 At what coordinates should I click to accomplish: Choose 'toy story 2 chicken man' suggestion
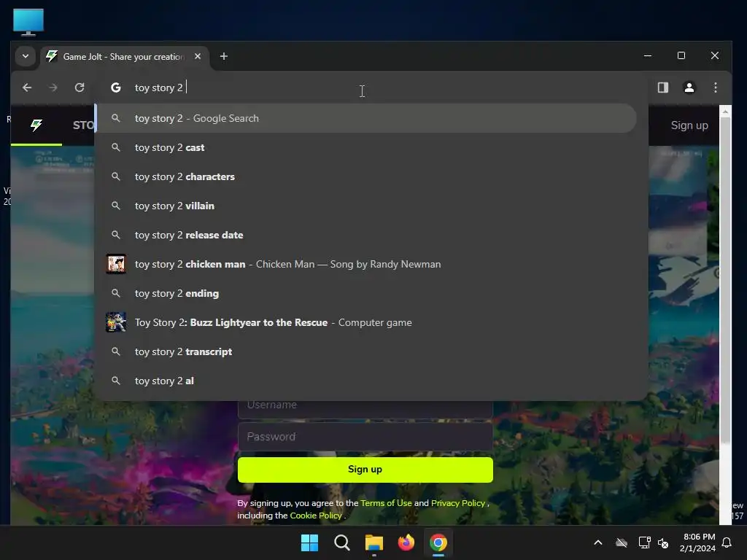pos(366,264)
